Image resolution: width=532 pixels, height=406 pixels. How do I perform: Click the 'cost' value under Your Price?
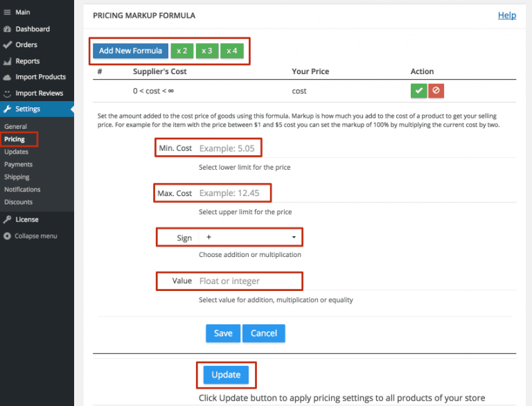tap(299, 91)
